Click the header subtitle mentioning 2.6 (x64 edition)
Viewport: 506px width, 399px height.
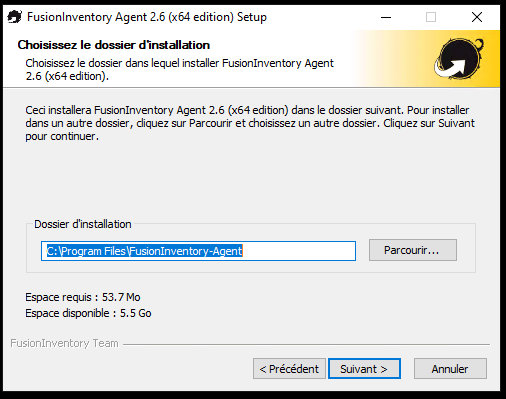(179, 69)
